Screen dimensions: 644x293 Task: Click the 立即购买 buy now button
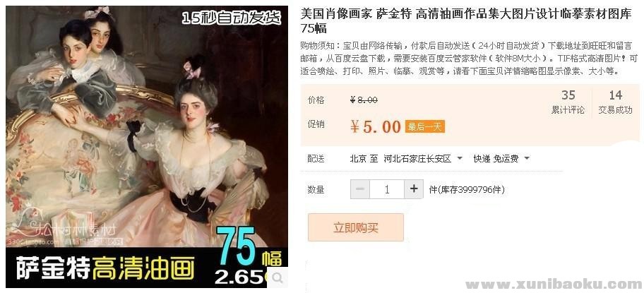tap(356, 227)
